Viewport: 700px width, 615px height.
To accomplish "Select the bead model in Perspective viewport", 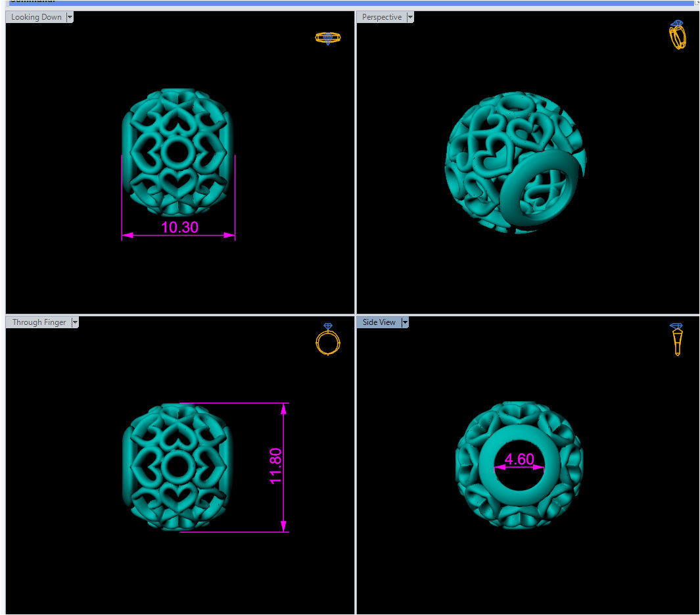I will click(515, 162).
